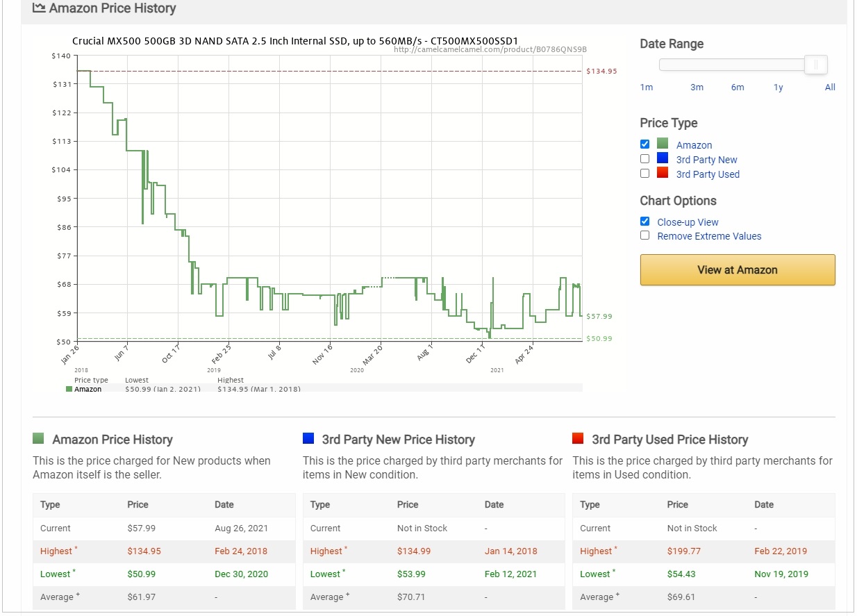Click the Feb 12, 2021 date cell
857x616 pixels.
pyautogui.click(x=511, y=574)
